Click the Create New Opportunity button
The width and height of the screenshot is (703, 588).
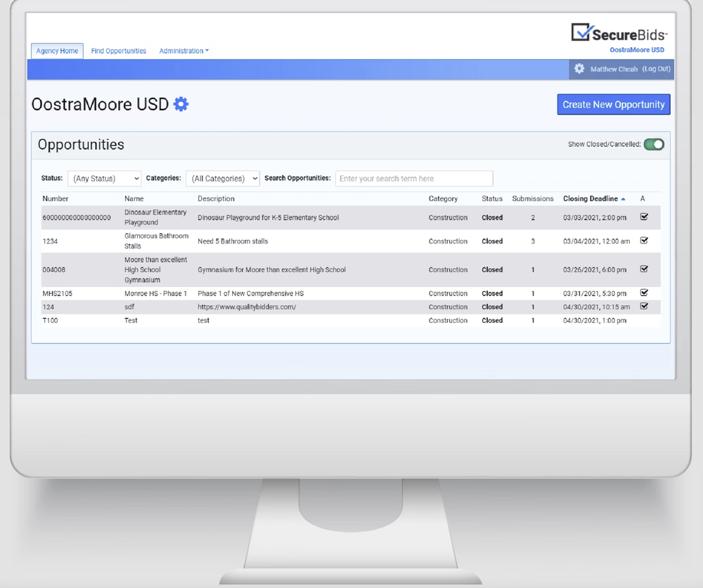[613, 105]
